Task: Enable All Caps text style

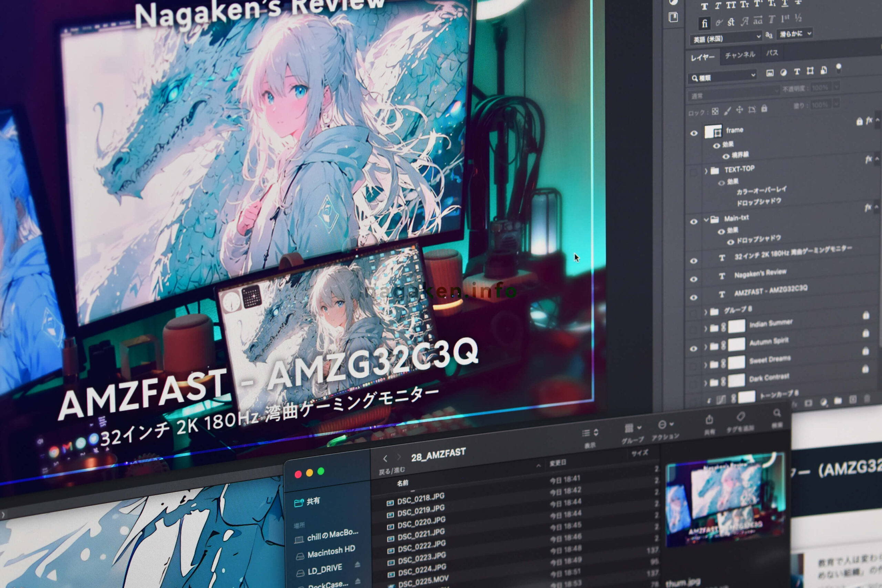Action: click(x=731, y=5)
